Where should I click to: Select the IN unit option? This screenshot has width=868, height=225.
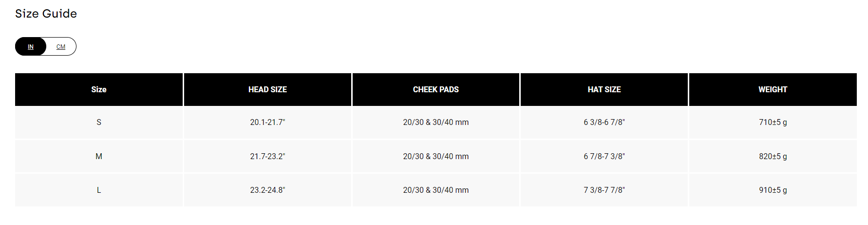click(31, 47)
